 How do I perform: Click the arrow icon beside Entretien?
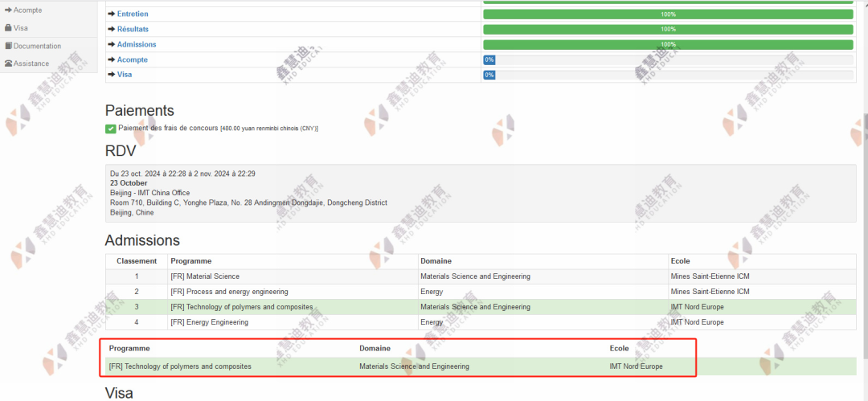pyautogui.click(x=112, y=14)
